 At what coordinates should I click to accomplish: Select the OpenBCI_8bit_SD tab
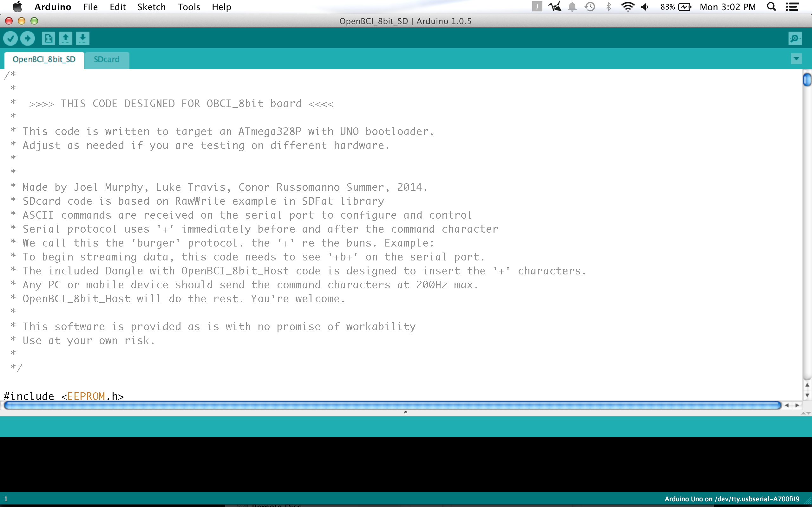coord(44,59)
